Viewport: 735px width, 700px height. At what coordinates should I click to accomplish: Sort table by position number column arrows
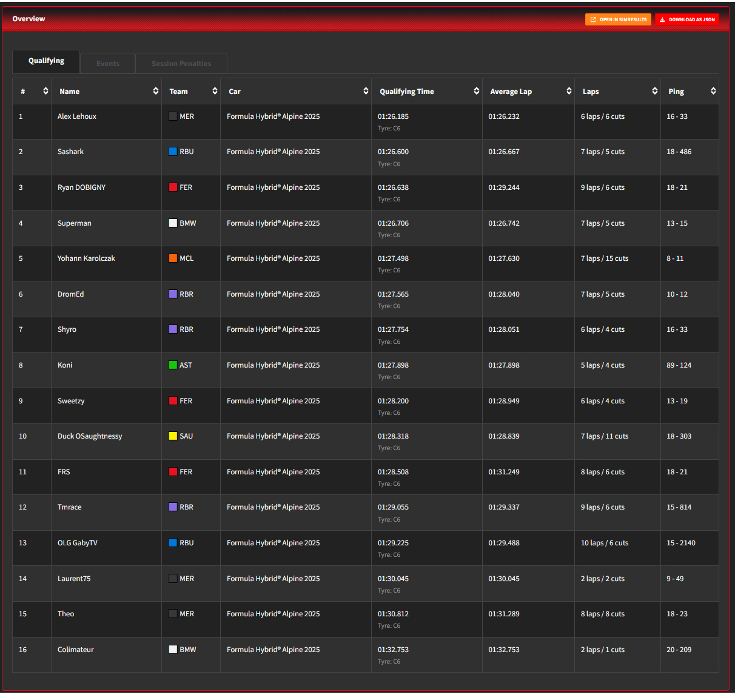coord(45,91)
